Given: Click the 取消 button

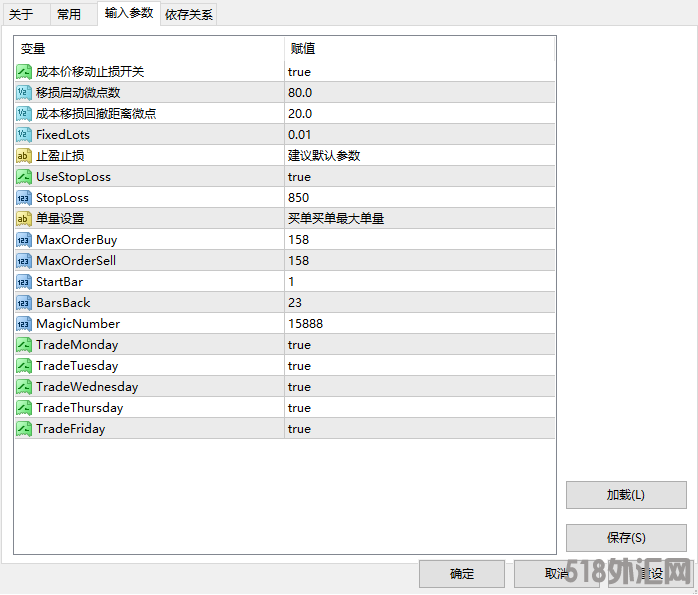Looking at the screenshot, I should point(556,574).
